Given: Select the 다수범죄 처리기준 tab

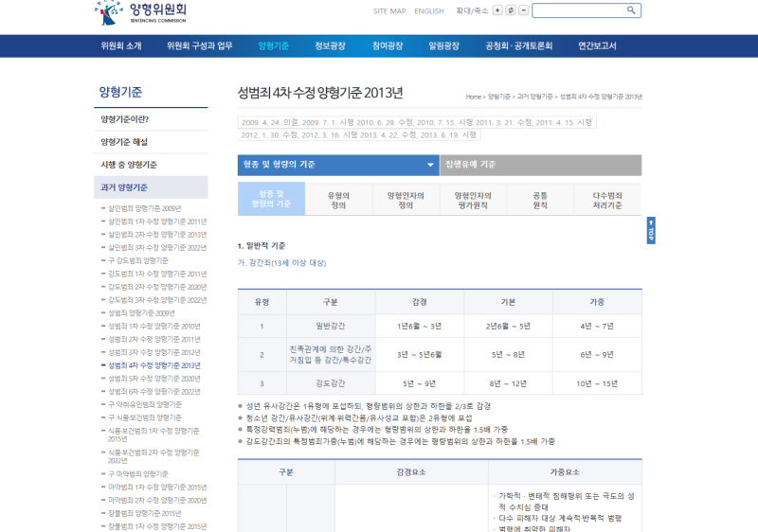Looking at the screenshot, I should pyautogui.click(x=607, y=200).
